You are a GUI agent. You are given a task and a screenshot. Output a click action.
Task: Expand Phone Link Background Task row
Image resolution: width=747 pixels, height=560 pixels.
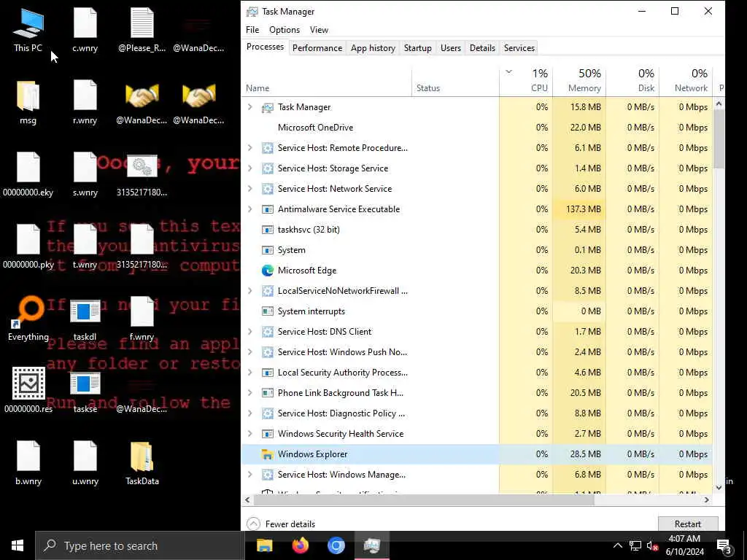click(250, 393)
